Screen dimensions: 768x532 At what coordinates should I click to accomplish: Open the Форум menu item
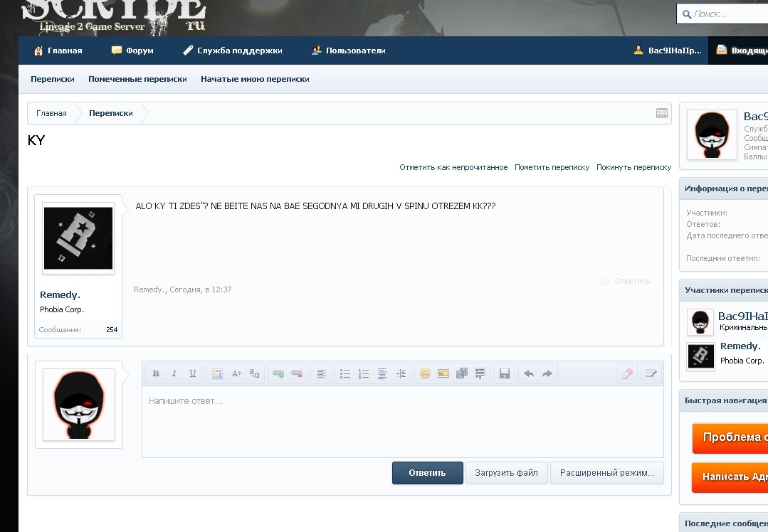[x=132, y=50]
